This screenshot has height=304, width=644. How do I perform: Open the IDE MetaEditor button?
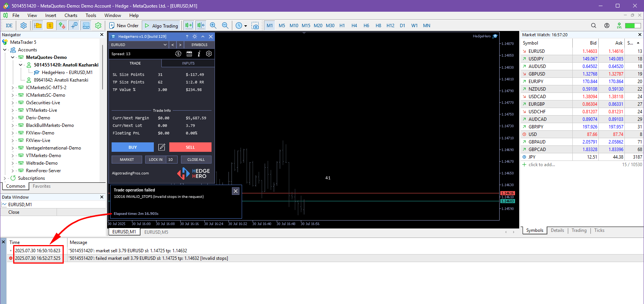(x=9, y=26)
